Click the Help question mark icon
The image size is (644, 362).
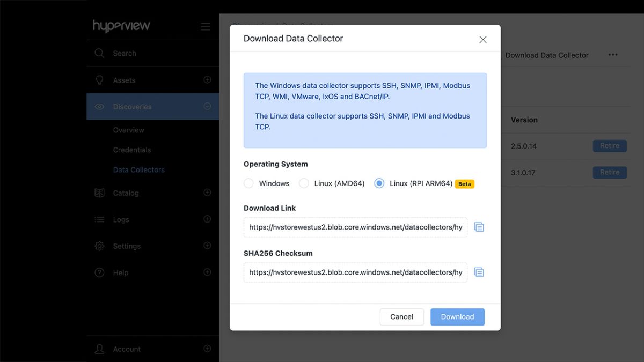[x=99, y=272]
